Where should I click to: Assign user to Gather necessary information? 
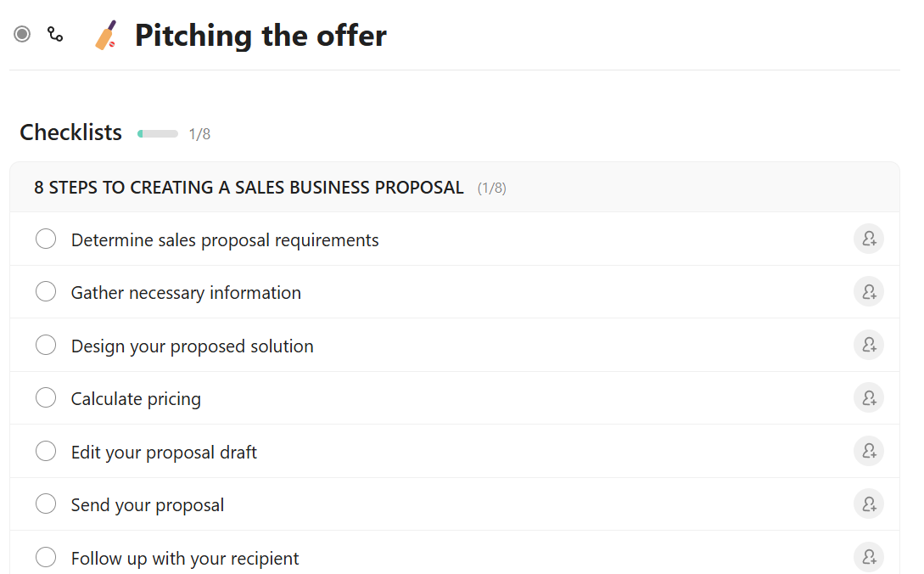pos(868,292)
